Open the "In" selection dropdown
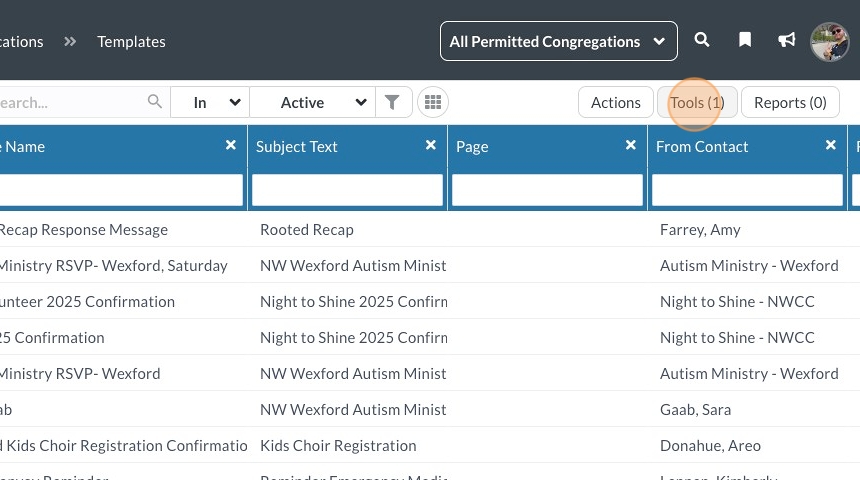This screenshot has height=480, width=860. click(210, 102)
